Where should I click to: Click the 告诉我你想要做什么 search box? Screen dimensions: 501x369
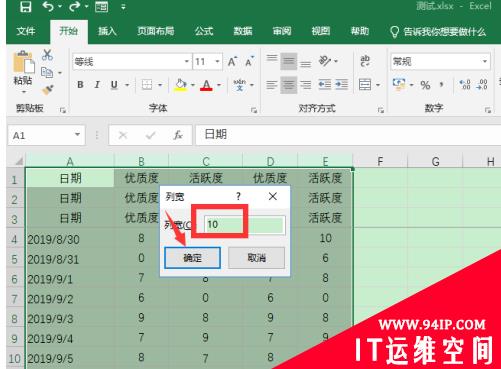coord(438,32)
